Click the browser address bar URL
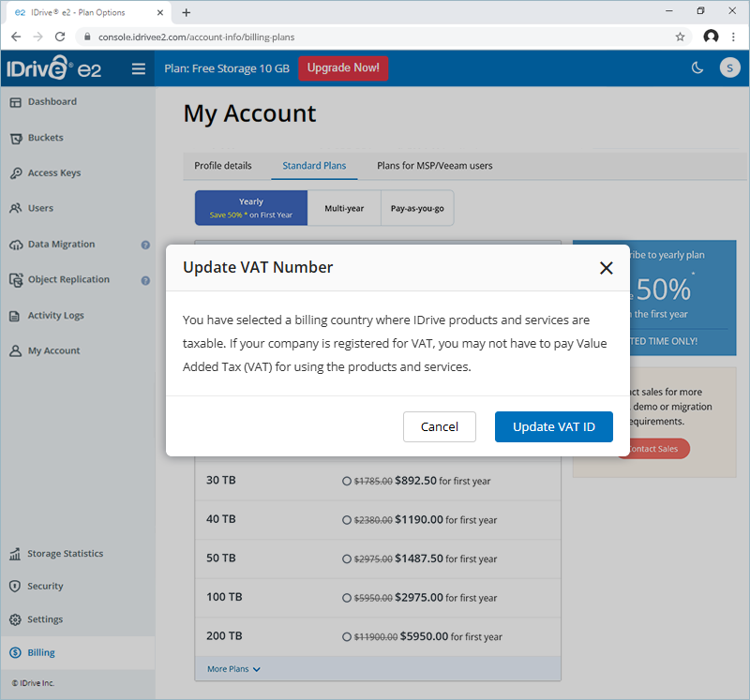750x700 pixels. coord(196,37)
